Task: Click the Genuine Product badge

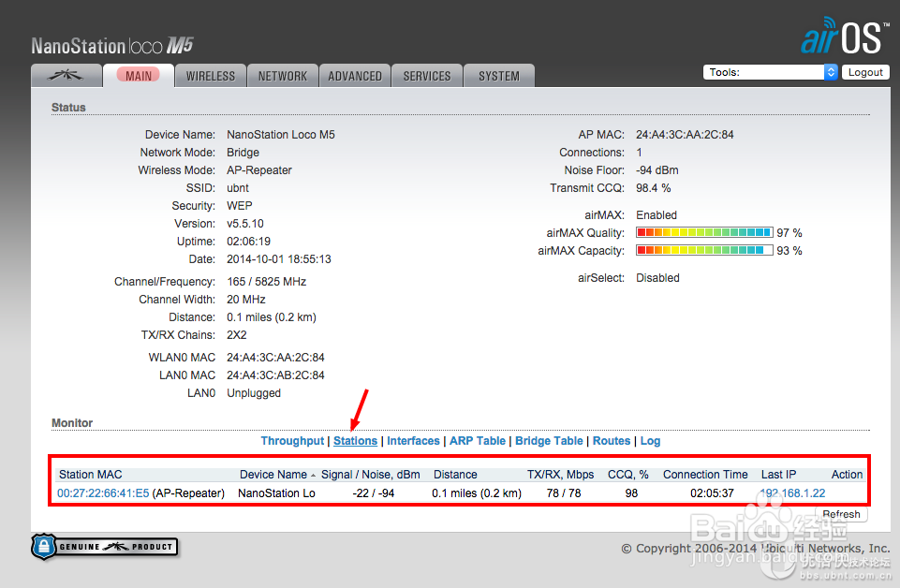Action: pos(105,547)
